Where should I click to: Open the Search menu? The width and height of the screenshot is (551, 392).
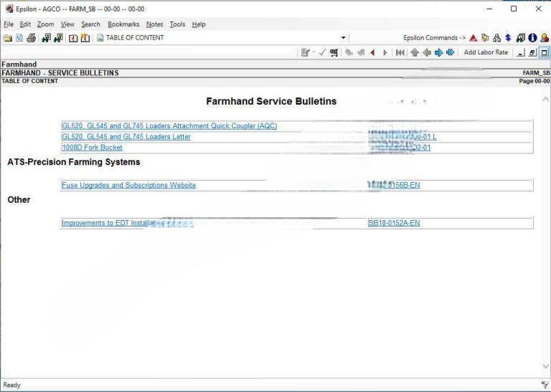click(x=90, y=24)
